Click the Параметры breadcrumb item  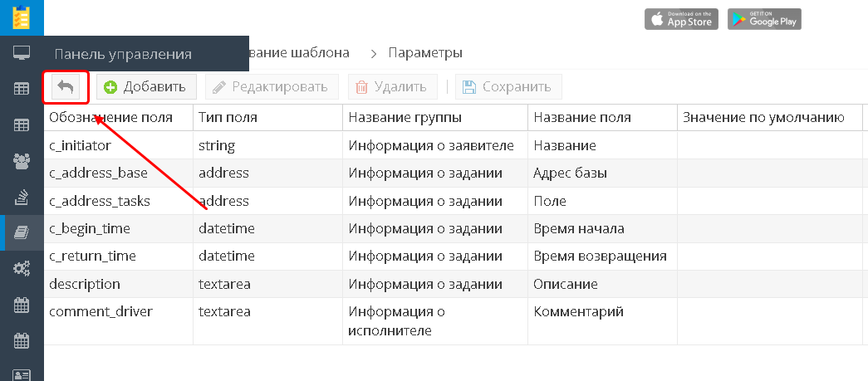click(x=424, y=52)
